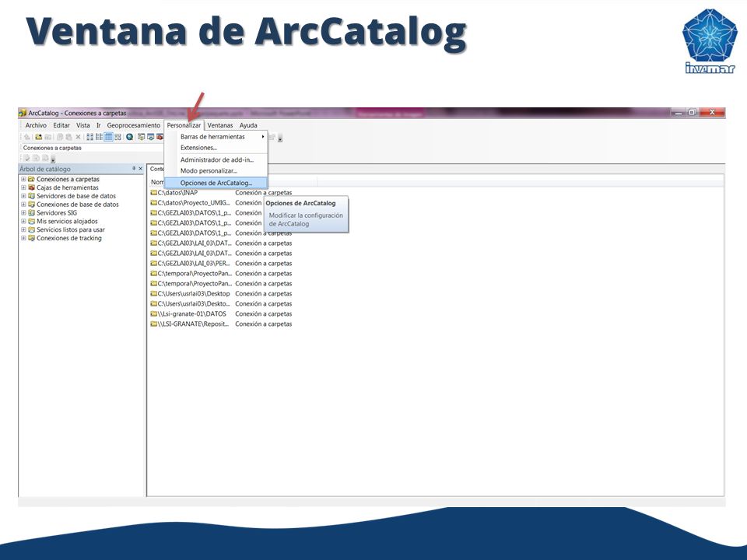Choose Administrador de add-in... menu entry
The height and width of the screenshot is (560, 747).
click(216, 160)
